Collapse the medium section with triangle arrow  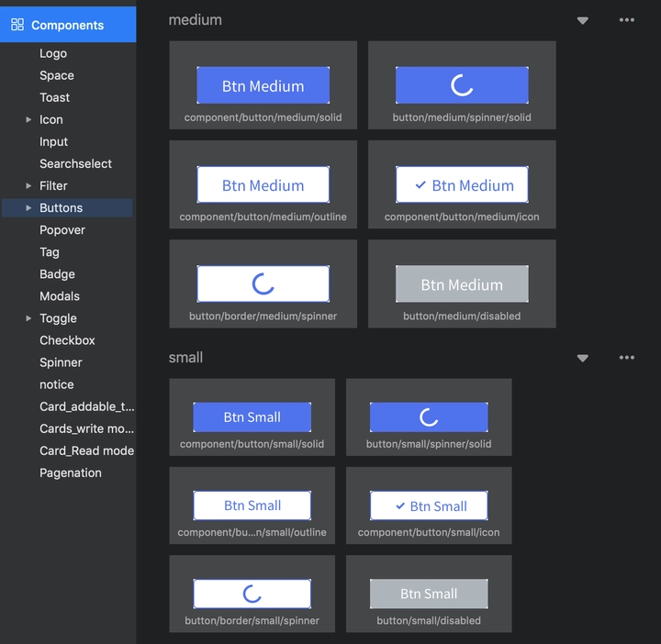tap(582, 20)
